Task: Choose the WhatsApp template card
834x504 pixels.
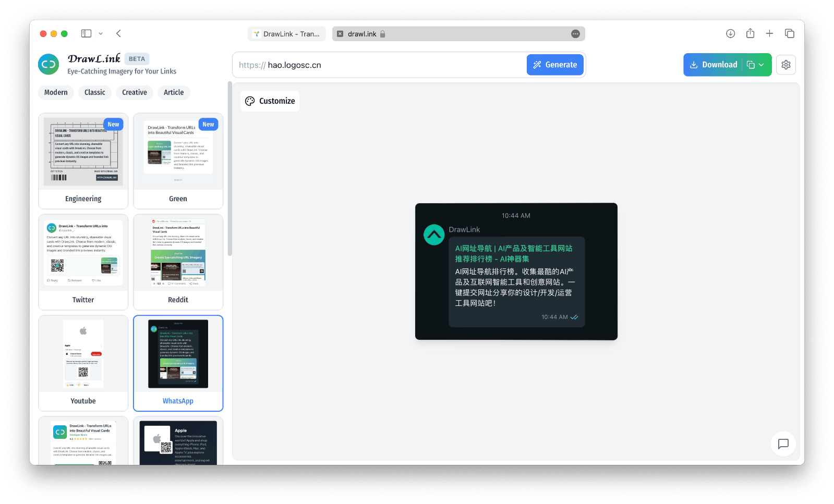Action: pyautogui.click(x=178, y=363)
